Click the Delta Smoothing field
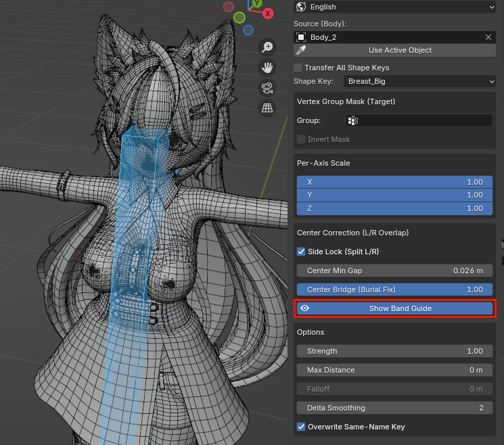This screenshot has width=504, height=445. pos(394,408)
